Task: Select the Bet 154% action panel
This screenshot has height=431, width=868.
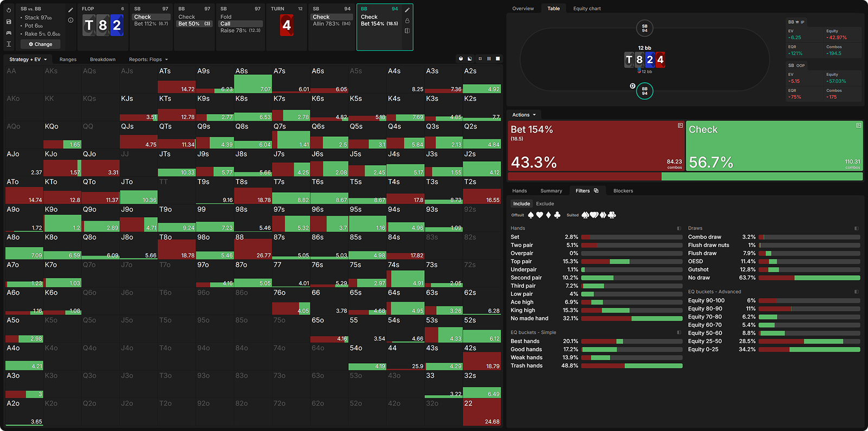Action: [596, 145]
